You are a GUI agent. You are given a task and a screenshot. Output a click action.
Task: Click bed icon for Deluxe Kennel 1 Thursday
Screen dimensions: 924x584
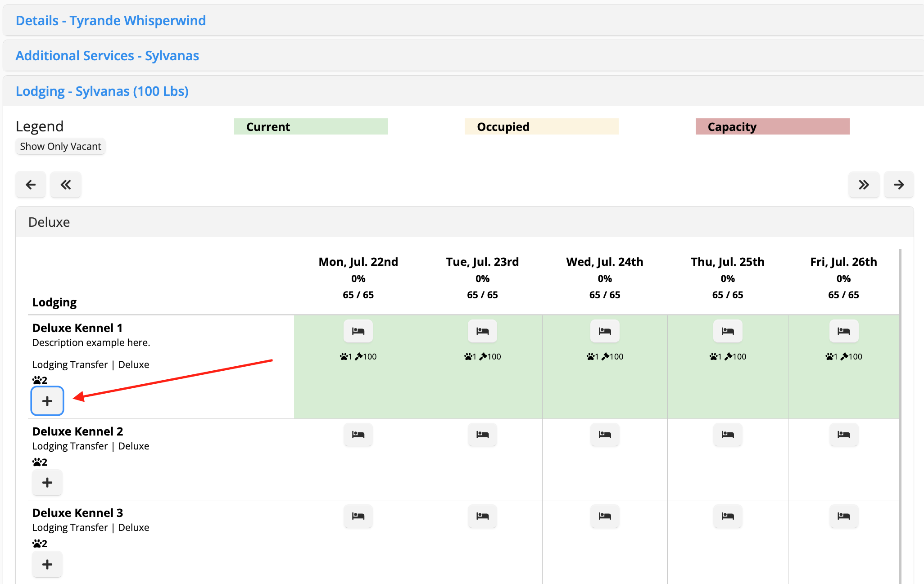click(x=728, y=331)
